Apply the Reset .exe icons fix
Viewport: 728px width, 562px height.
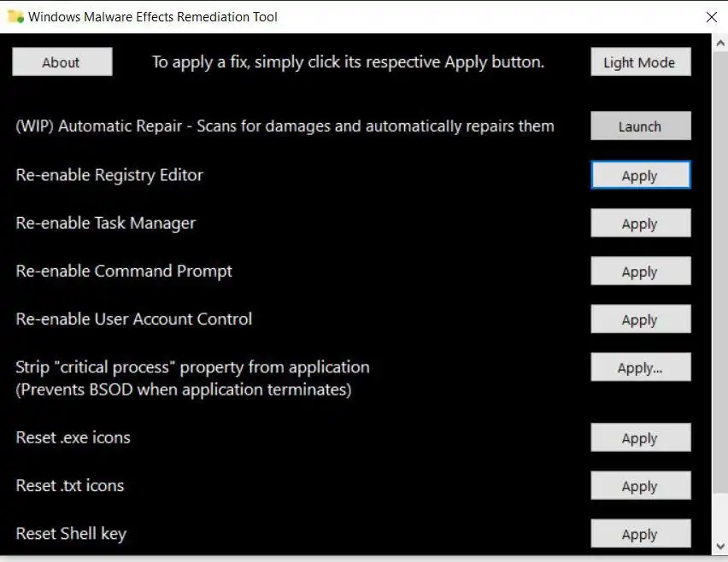(x=640, y=438)
